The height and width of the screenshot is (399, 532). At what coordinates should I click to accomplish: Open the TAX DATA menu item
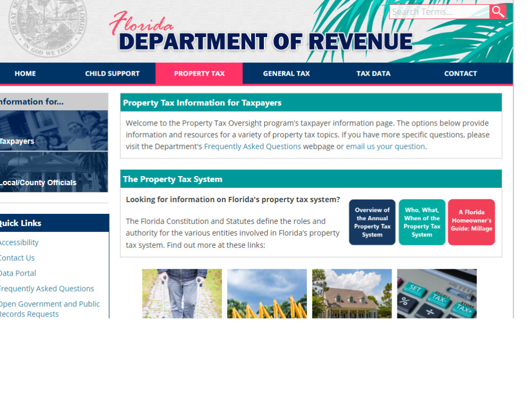point(373,73)
